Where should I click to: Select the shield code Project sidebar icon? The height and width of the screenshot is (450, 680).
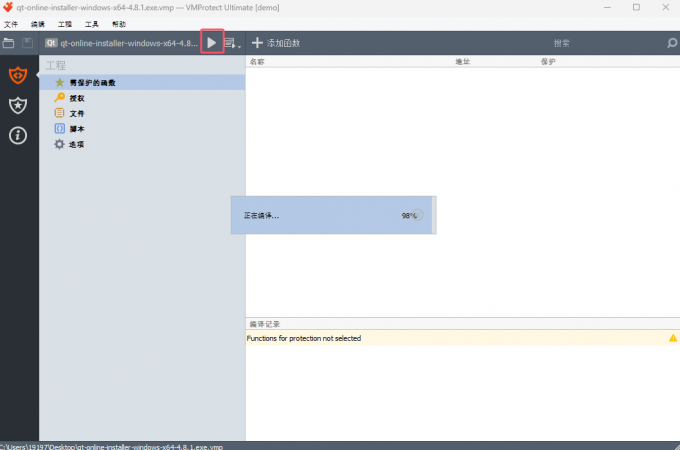(18, 75)
